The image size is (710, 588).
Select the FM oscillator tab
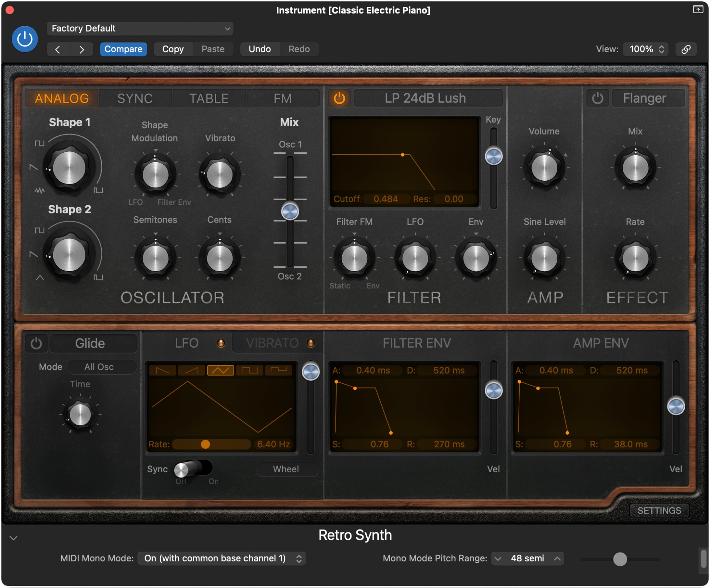coord(283,98)
